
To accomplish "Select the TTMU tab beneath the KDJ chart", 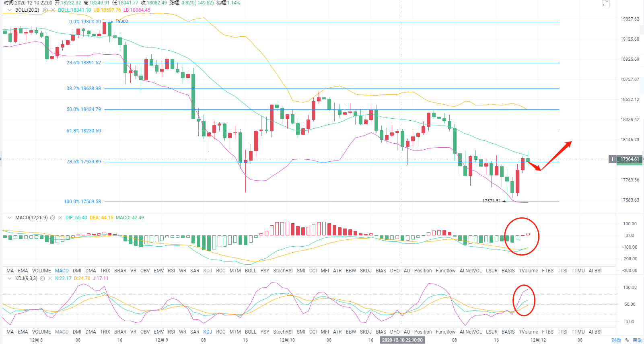I will click(x=578, y=332).
